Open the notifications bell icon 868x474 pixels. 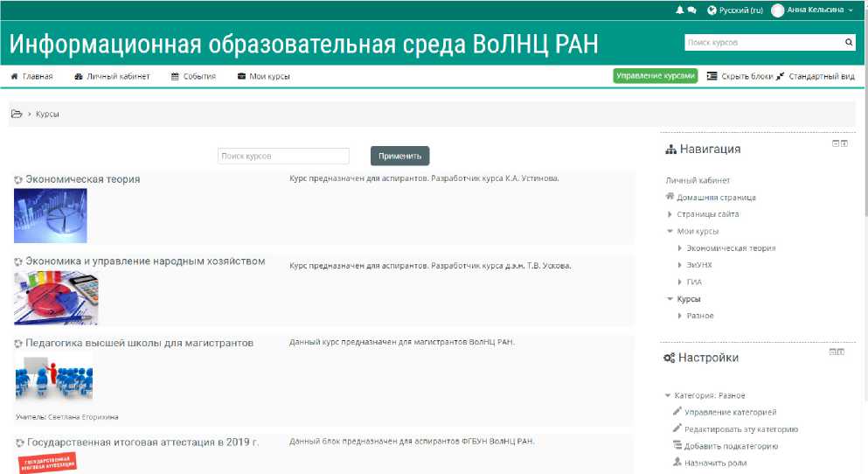(680, 10)
